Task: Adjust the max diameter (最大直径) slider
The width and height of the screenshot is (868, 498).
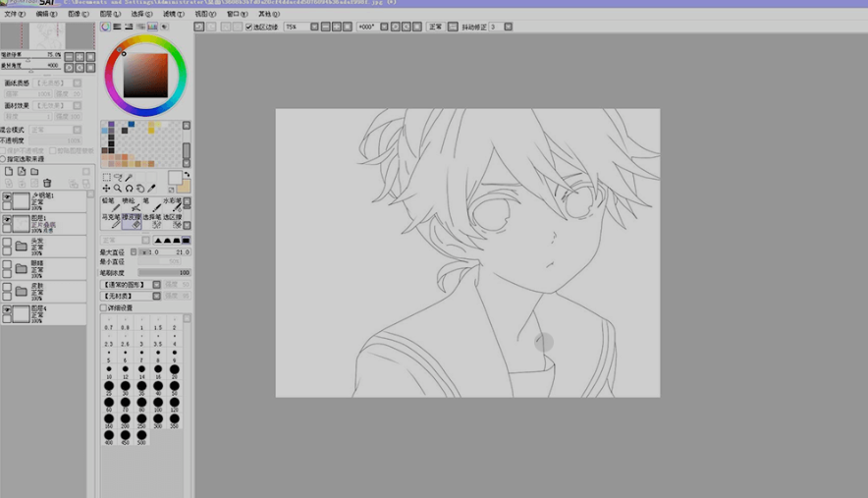Action: point(164,252)
